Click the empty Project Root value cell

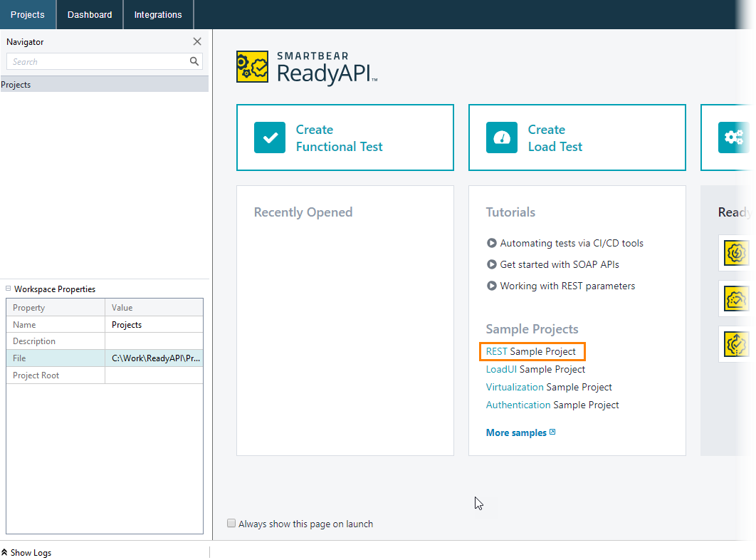[x=154, y=375]
